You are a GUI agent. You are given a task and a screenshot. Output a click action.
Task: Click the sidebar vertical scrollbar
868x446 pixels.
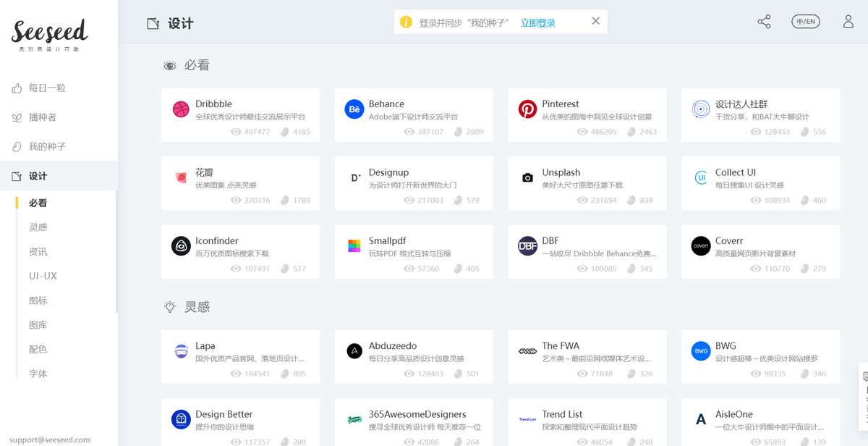point(116,250)
